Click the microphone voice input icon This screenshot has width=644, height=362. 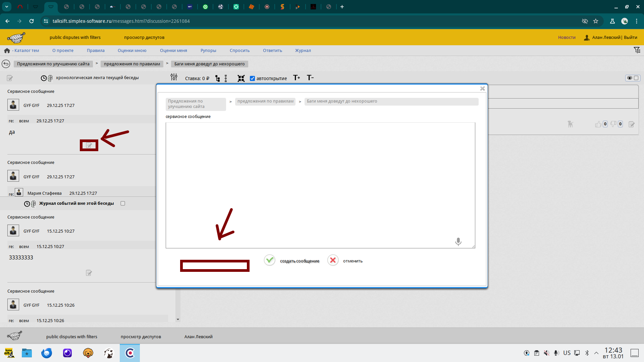(458, 241)
